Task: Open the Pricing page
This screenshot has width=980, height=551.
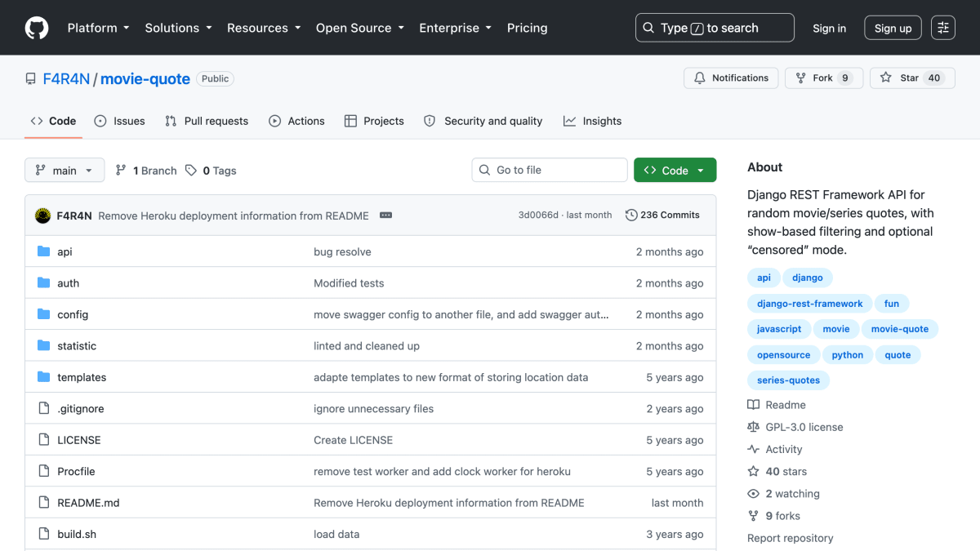Action: tap(528, 28)
